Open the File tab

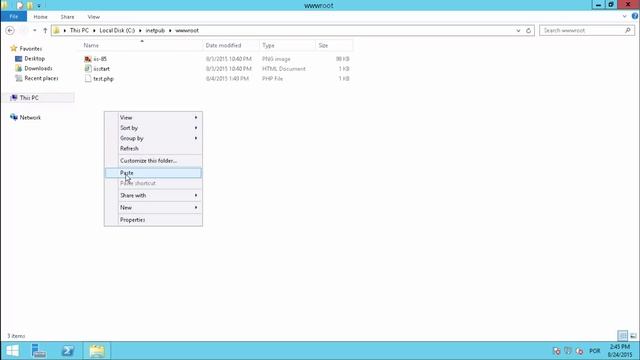[x=13, y=17]
